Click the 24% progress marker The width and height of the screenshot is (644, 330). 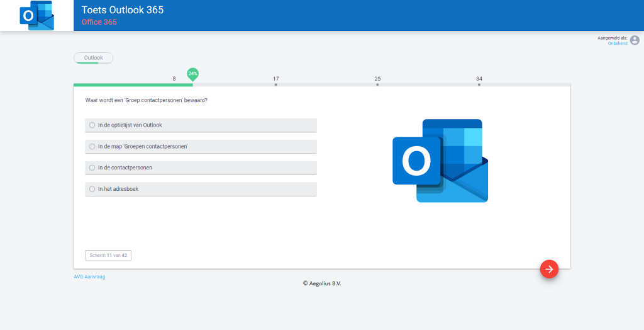coord(192,74)
